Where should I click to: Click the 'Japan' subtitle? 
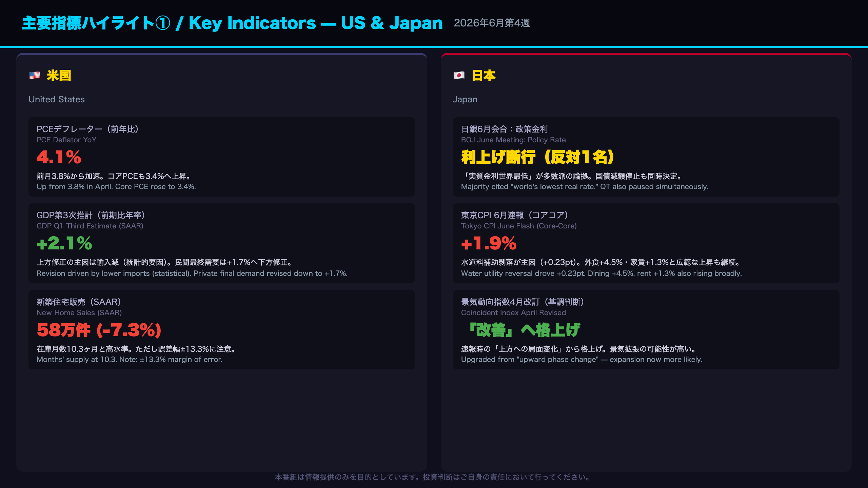pos(465,99)
